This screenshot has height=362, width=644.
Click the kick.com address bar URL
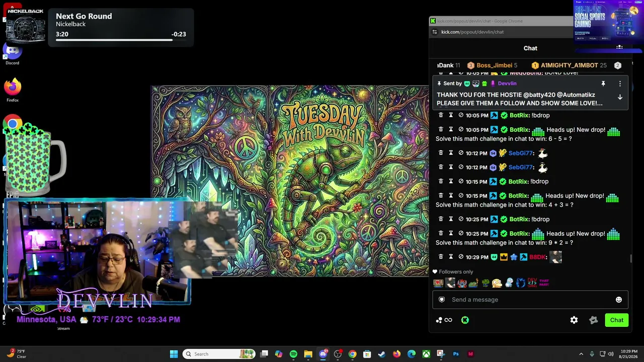(472, 32)
